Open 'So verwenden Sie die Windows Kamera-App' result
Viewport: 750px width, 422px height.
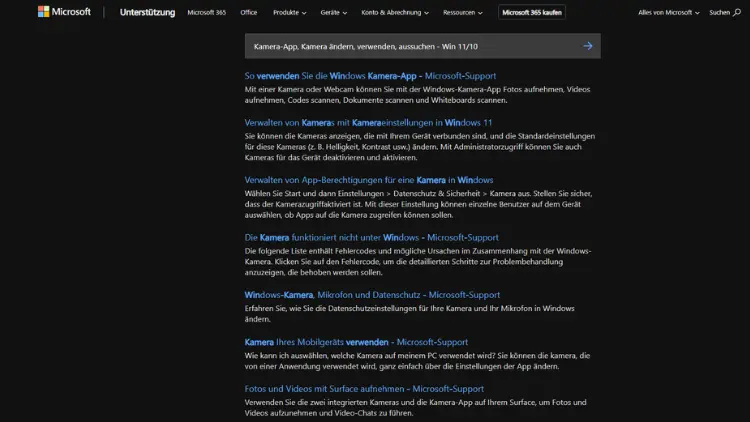click(x=370, y=76)
